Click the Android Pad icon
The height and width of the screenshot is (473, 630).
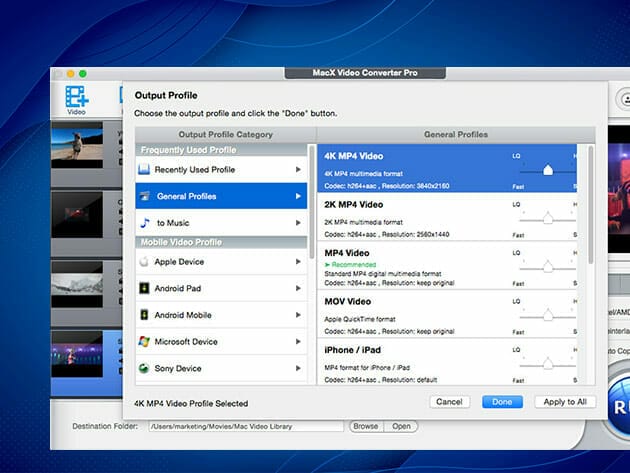click(146, 288)
